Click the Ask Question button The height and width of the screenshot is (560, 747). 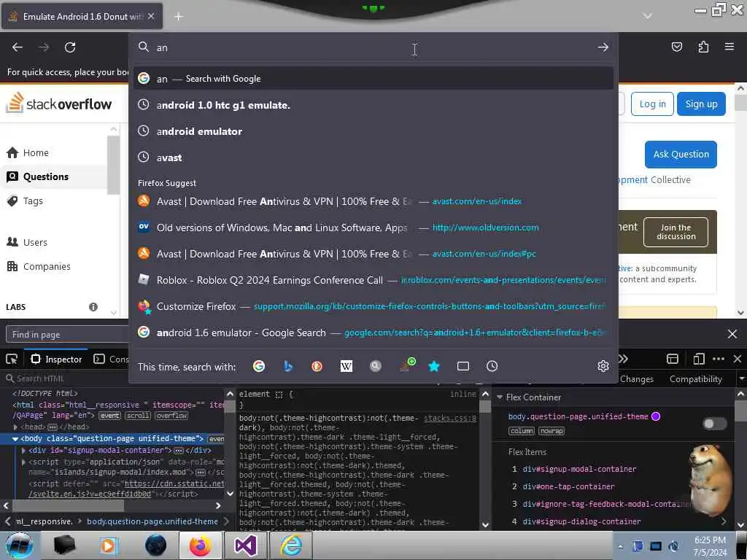click(681, 155)
